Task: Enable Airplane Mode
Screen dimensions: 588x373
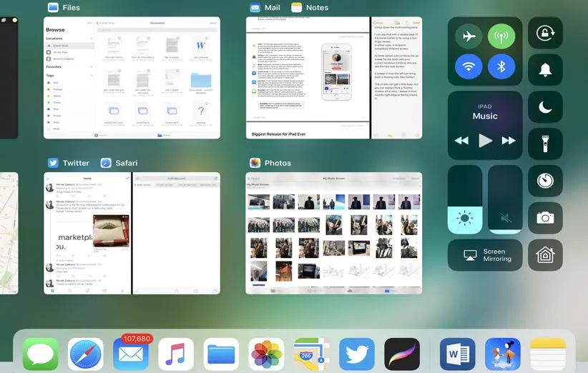Action: (468, 36)
